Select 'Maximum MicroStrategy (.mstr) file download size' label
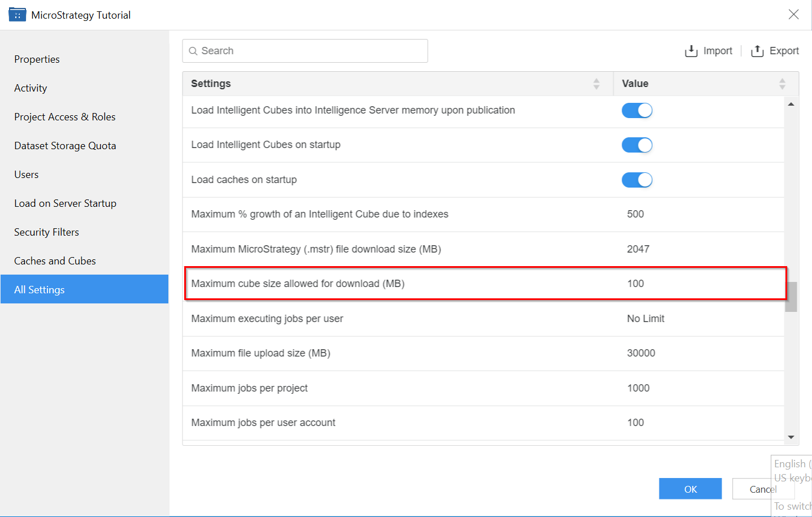The width and height of the screenshot is (812, 517). (x=316, y=249)
